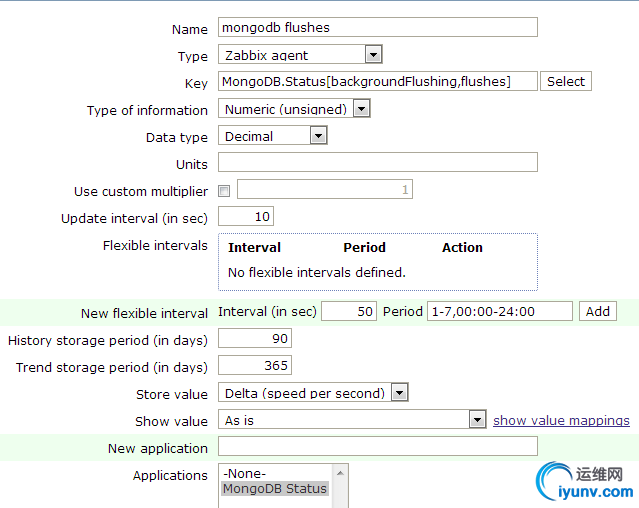Click the Trend storage period field

[x=254, y=367]
